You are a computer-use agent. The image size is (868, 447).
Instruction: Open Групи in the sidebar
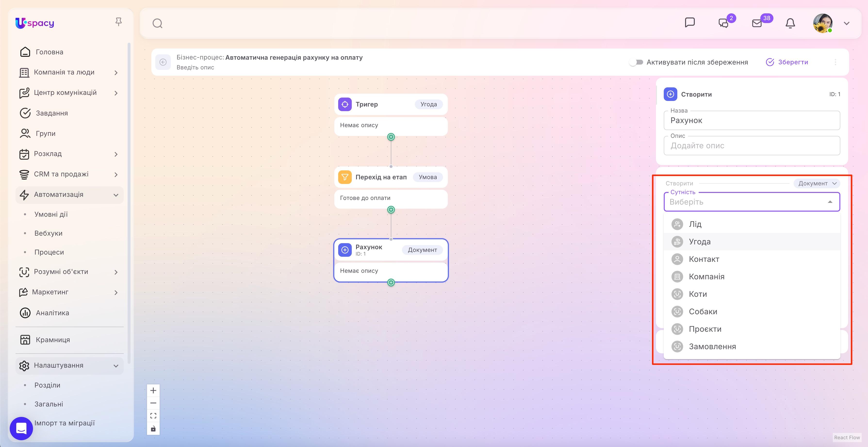coord(69,133)
